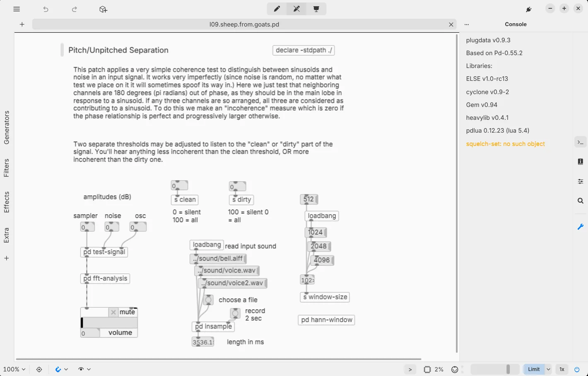Click the 512 window size message
The image size is (588, 376).
(x=309, y=199)
